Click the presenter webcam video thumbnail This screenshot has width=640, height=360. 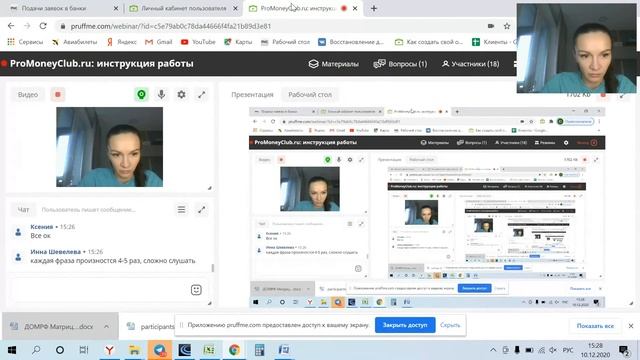click(x=109, y=147)
